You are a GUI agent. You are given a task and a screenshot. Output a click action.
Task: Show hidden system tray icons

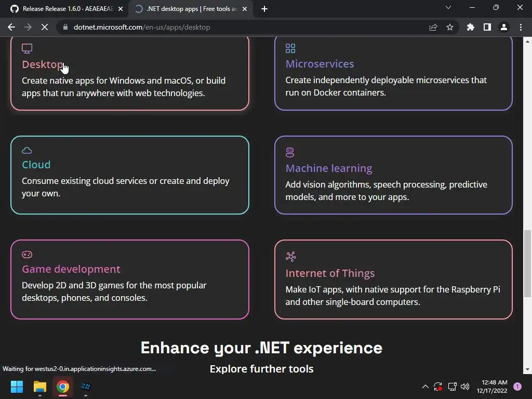(425, 387)
